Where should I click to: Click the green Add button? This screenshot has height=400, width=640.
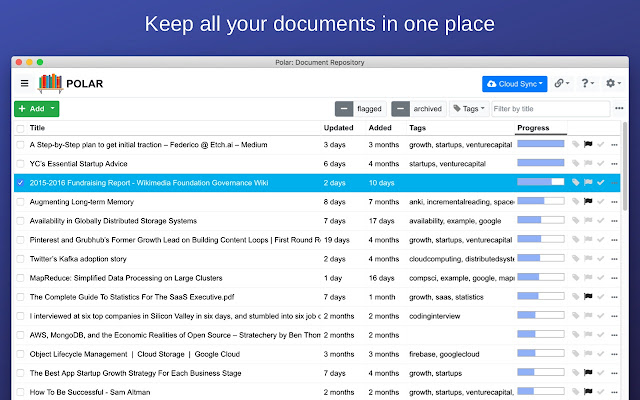(32, 109)
